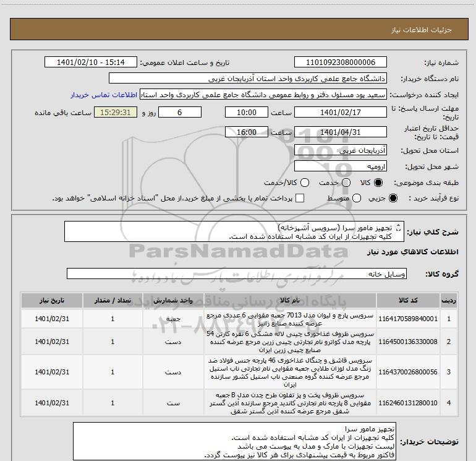Click the general need description text box
Screen dimensions: 476x461
click(234, 231)
